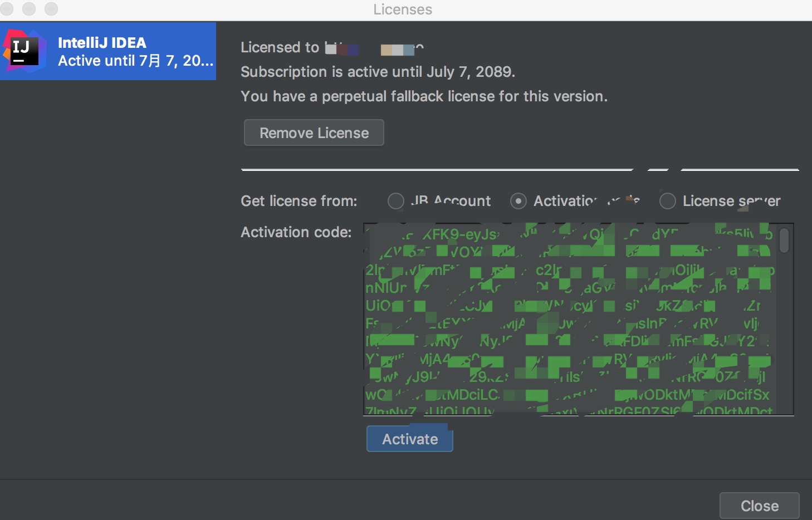Screen dimensions: 812x520
Task: Select the IntelliJ IDEA product name in sidebar
Action: (x=102, y=43)
